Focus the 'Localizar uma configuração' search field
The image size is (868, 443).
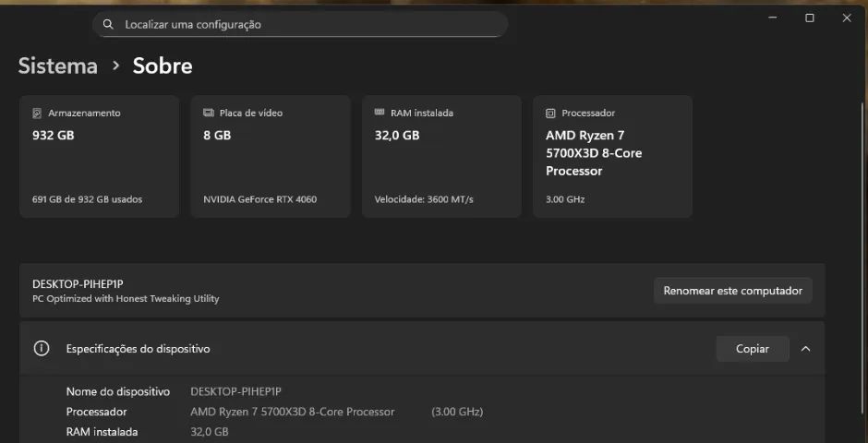pos(300,24)
